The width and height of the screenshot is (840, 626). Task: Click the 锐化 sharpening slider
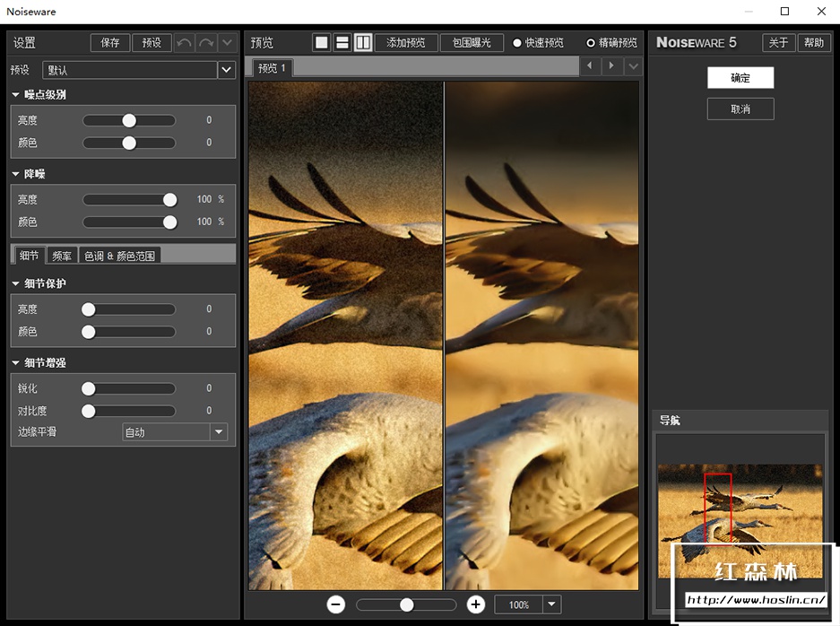point(129,388)
